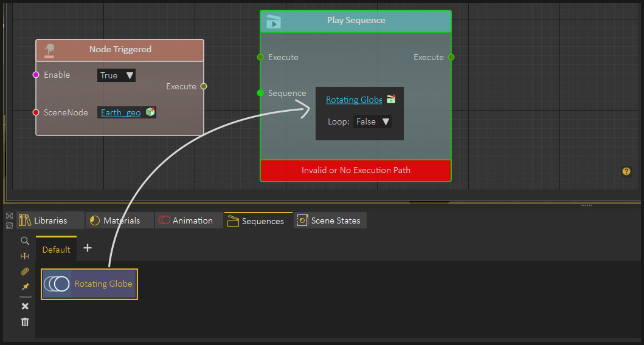Click the Play Sequence Execute output port
Viewport: 644px width, 345px height.
point(451,57)
